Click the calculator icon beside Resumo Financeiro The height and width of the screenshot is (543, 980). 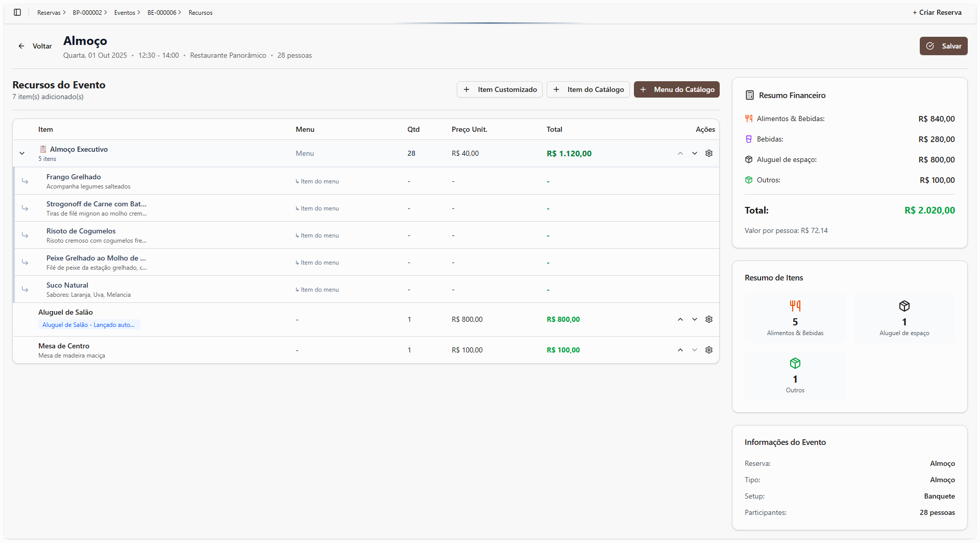[749, 95]
